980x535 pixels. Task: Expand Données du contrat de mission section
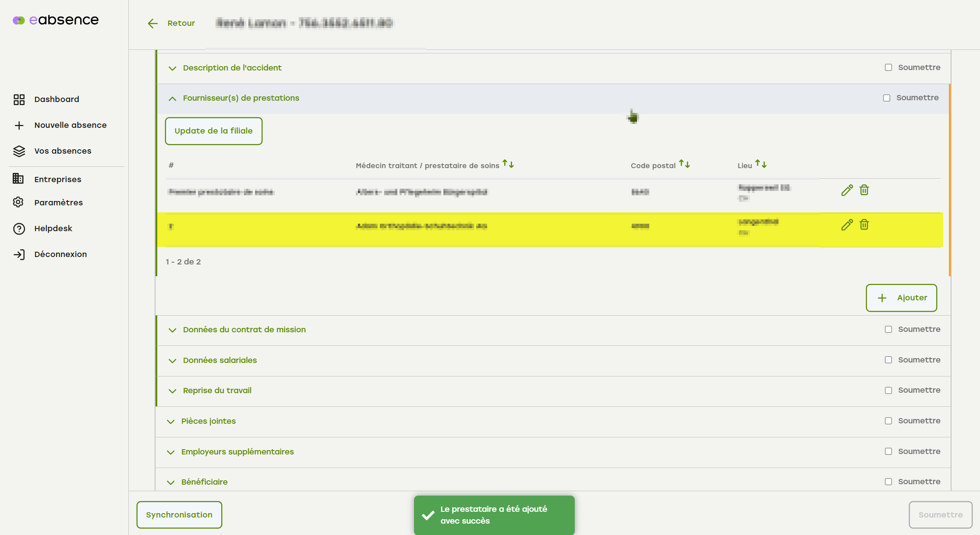173,330
